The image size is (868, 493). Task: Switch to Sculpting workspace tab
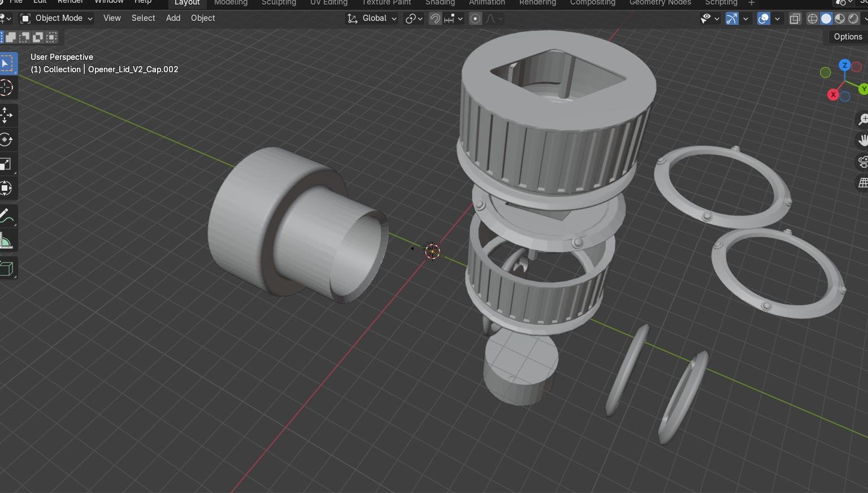[x=279, y=3]
